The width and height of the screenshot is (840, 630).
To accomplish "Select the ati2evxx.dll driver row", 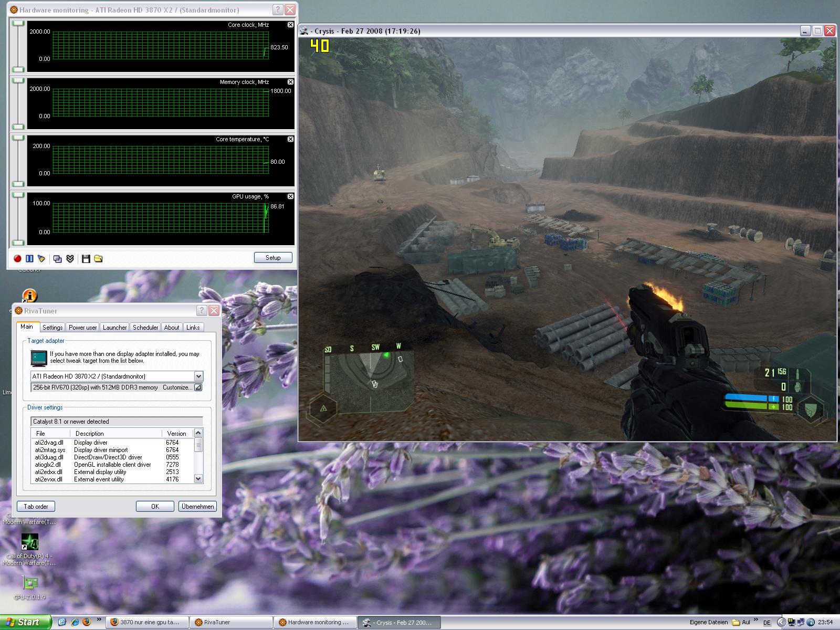I will coord(112,479).
